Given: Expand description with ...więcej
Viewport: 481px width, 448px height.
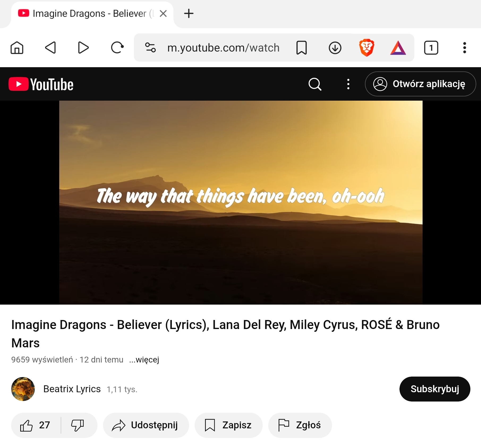Looking at the screenshot, I should click(x=144, y=360).
